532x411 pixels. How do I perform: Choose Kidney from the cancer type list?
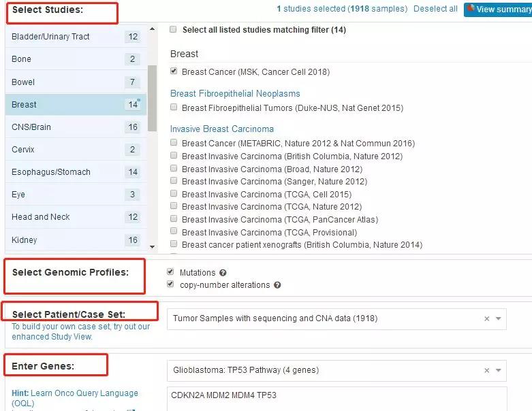pyautogui.click(x=25, y=240)
